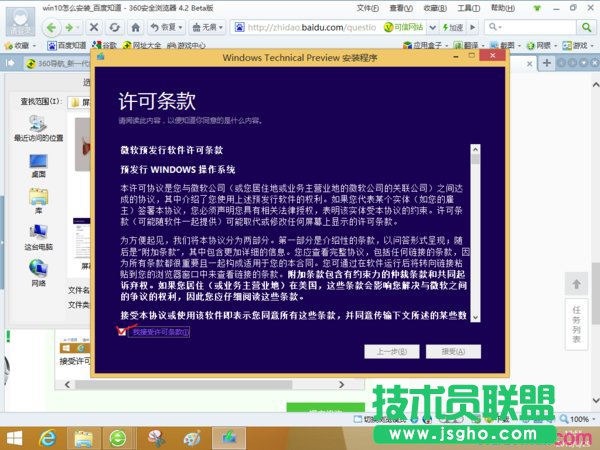The width and height of the screenshot is (600, 450).
Task: Click the horizontal scrollbar left arrow
Action: [67, 384]
